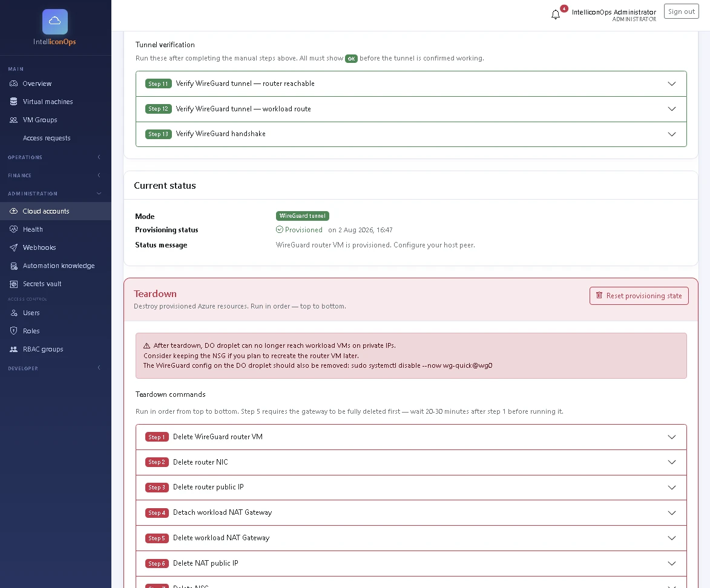Screen dimensions: 710x588
Task: Expand Step 13 Verify WireGuard handshake
Action: point(411,134)
